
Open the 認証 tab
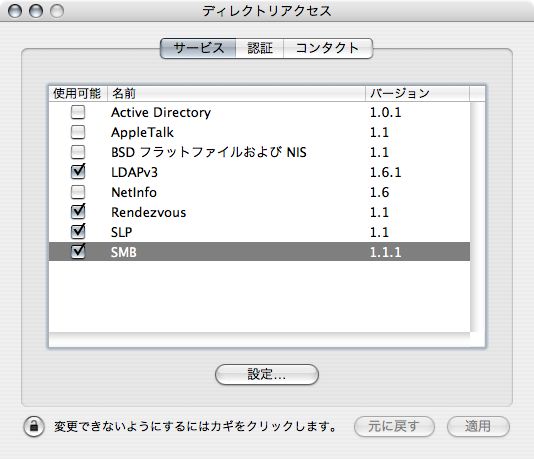coord(260,48)
